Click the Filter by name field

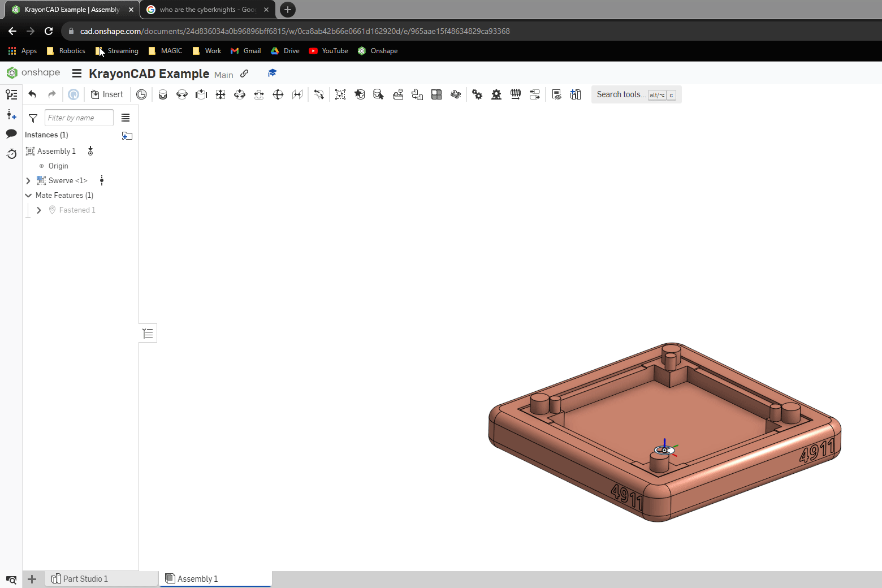(x=79, y=118)
